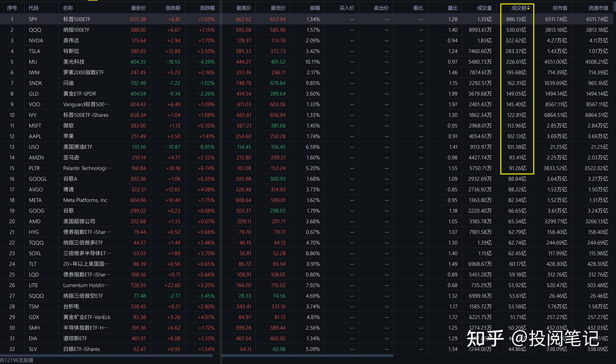Sort by 涨跌额 column header
616x364 pixels.
pyautogui.click(x=173, y=8)
